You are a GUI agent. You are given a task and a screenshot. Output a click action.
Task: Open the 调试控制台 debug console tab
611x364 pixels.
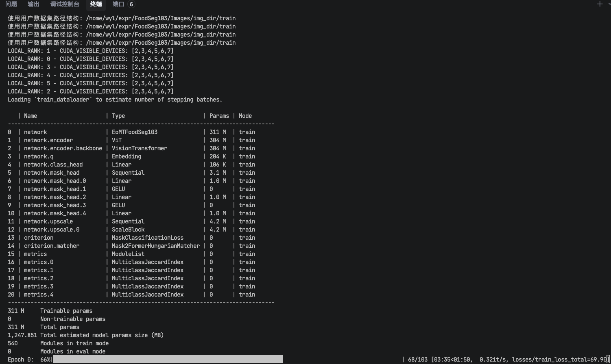pyautogui.click(x=65, y=4)
